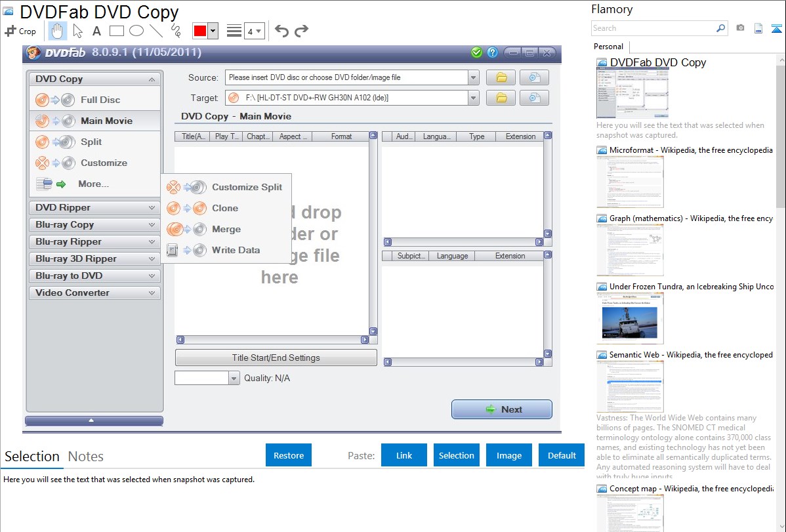This screenshot has width=786, height=532.
Task: Choose Merge from the flyout menu
Action: 226,229
